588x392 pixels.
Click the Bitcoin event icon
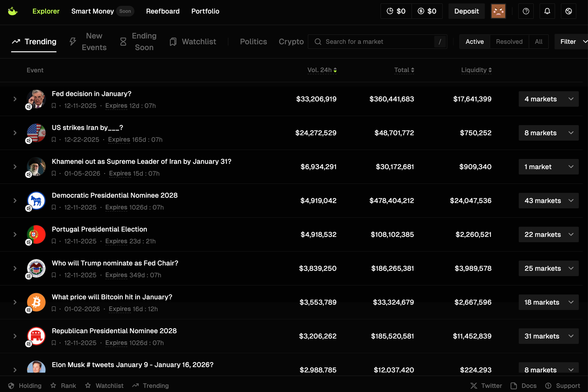pyautogui.click(x=36, y=302)
